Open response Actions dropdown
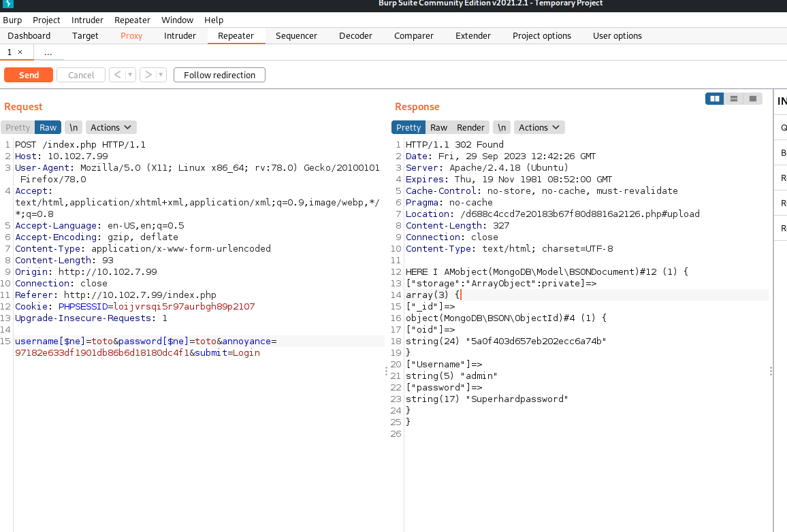787x532 pixels. pyautogui.click(x=539, y=127)
